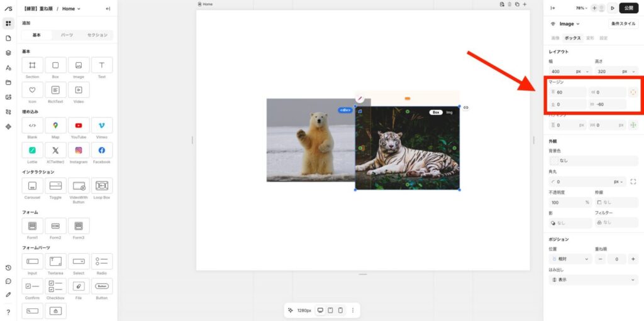Open the 位置 position type dropdown
644x321 pixels.
(570, 259)
